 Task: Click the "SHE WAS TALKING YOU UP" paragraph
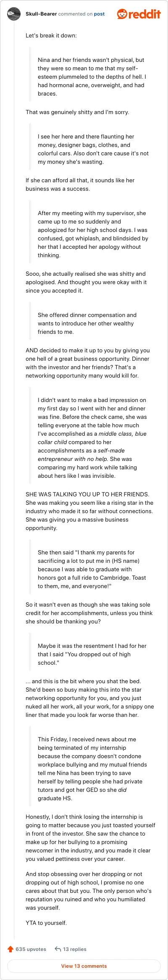pos(89,511)
